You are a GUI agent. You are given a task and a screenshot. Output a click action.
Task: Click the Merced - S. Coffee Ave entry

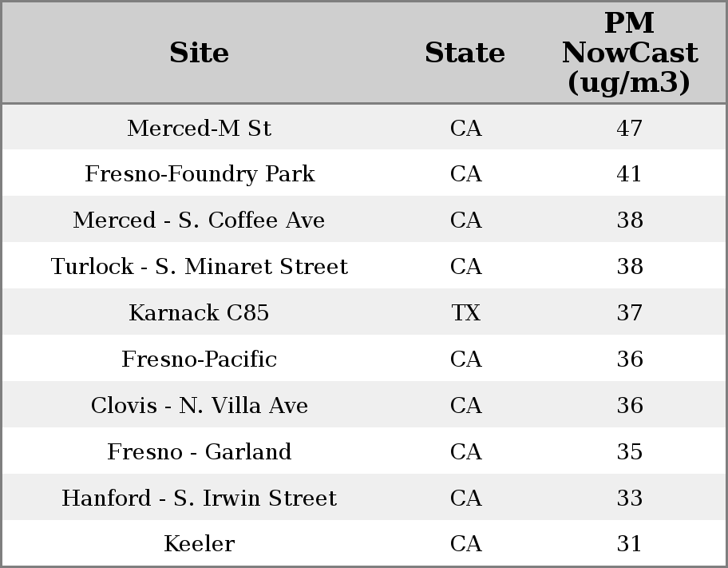click(199, 220)
